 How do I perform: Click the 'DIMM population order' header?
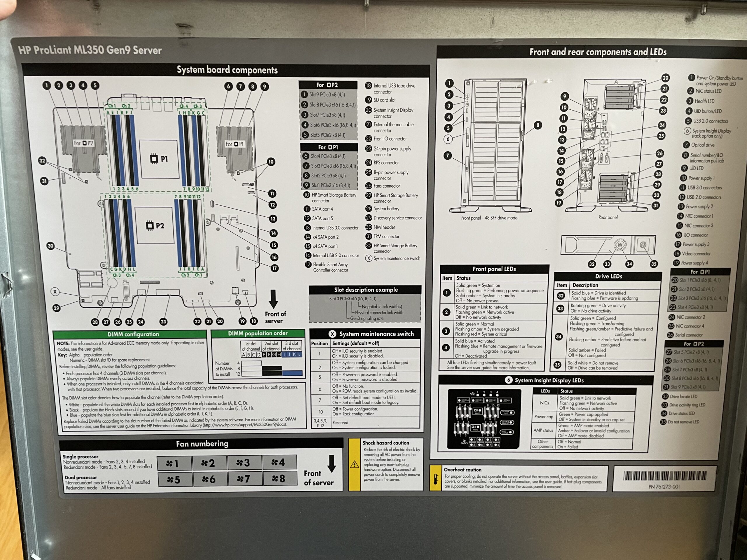tap(258, 333)
